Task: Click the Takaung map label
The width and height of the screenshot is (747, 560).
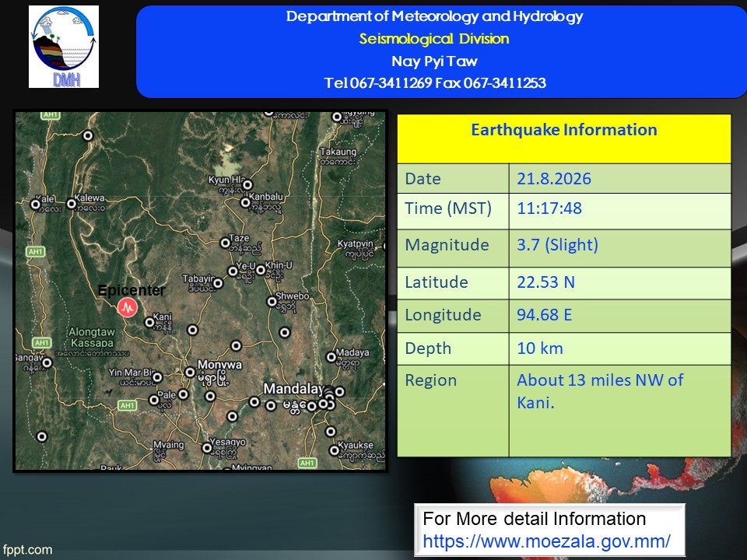Action: (x=338, y=152)
